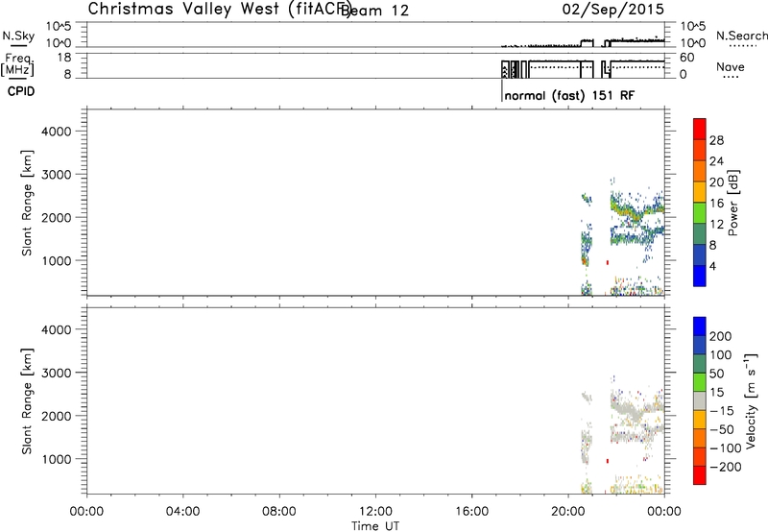768x532 pixels.
Task: Click the 'Time UT' axis title
Action: (x=375, y=526)
